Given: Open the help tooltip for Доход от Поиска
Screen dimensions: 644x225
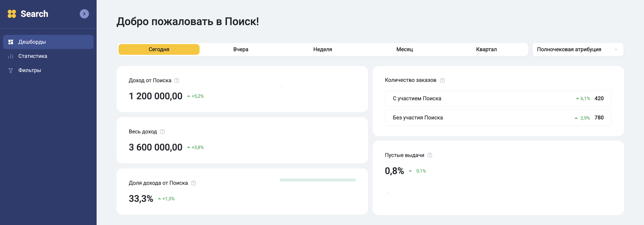Looking at the screenshot, I should (x=177, y=80).
